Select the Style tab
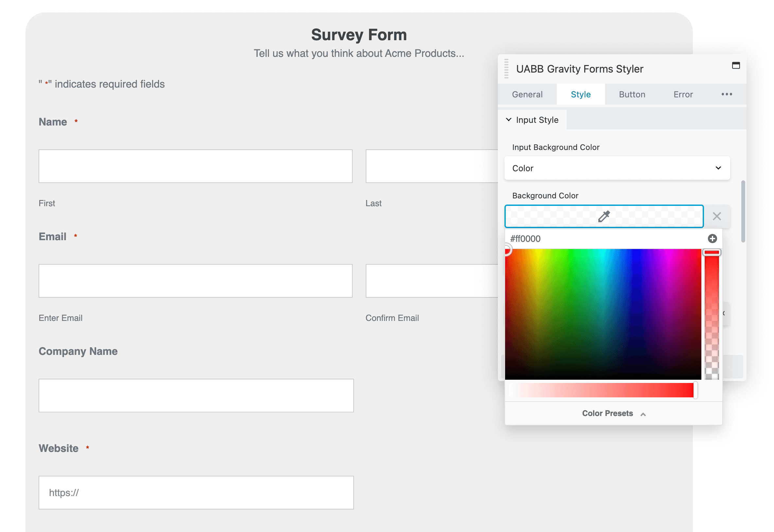The image size is (774, 532). click(x=580, y=94)
